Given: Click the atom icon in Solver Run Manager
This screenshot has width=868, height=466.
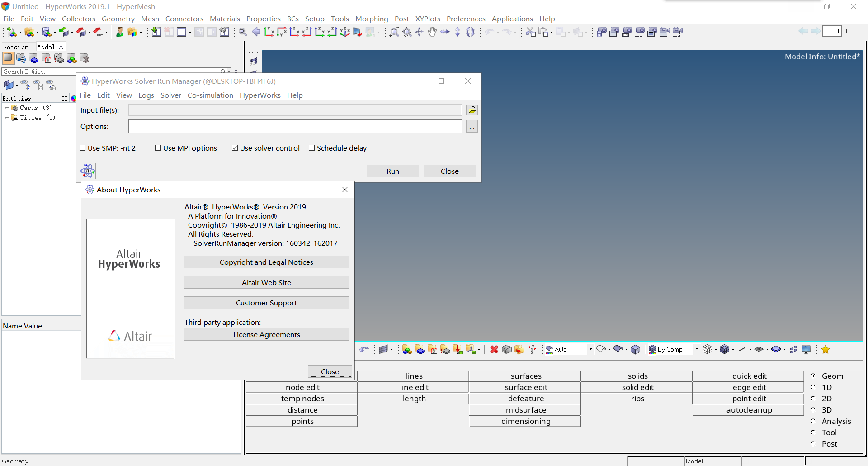Looking at the screenshot, I should pos(88,171).
